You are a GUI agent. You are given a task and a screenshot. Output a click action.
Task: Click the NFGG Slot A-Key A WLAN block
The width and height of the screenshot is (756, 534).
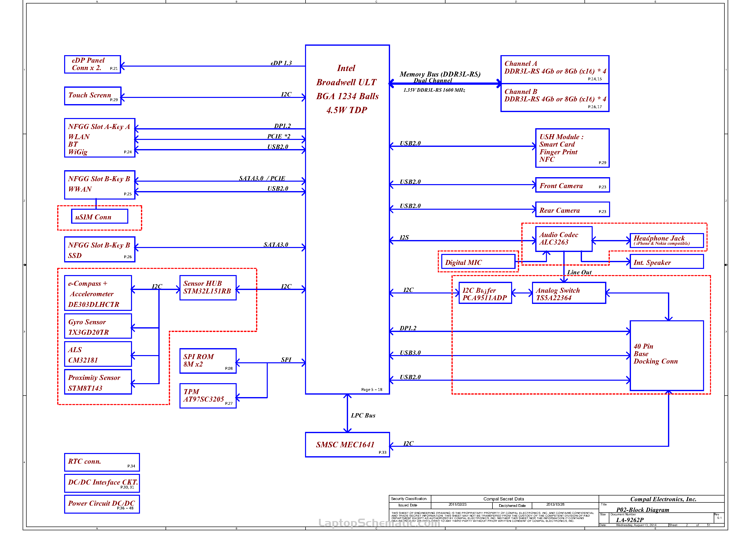(x=100, y=138)
